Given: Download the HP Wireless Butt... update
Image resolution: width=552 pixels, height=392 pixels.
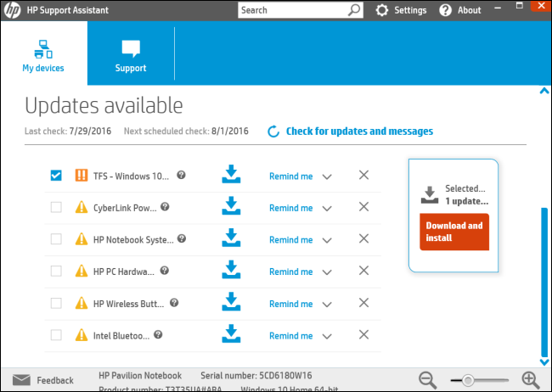Looking at the screenshot, I should coord(231,302).
